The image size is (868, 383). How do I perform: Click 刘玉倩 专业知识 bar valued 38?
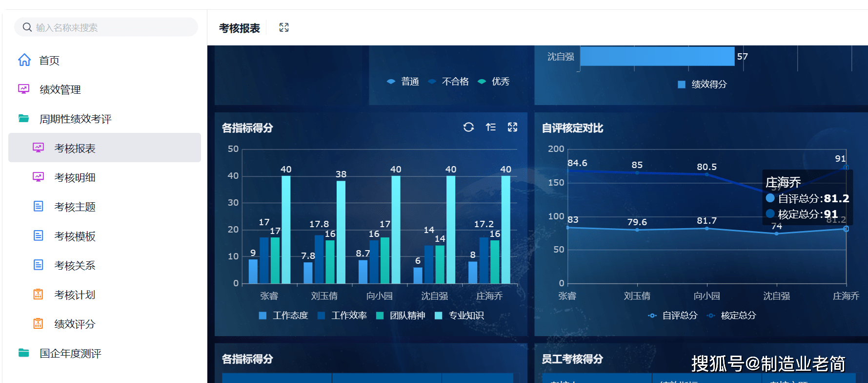[x=341, y=232]
